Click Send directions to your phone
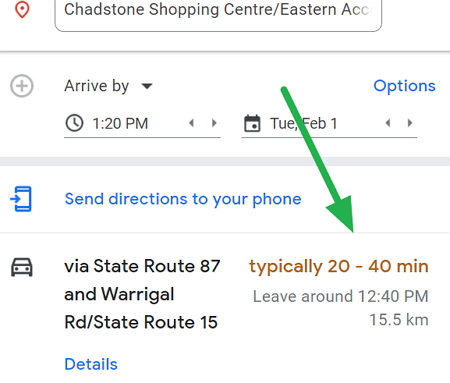Viewport: 450px width, 383px height. pyautogui.click(x=183, y=199)
